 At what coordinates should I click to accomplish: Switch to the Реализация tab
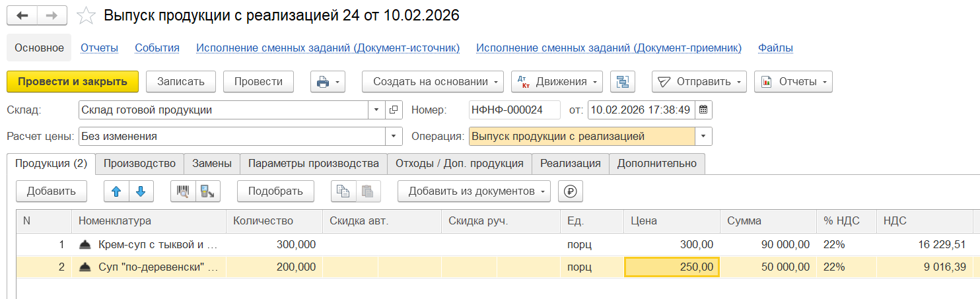pyautogui.click(x=570, y=164)
